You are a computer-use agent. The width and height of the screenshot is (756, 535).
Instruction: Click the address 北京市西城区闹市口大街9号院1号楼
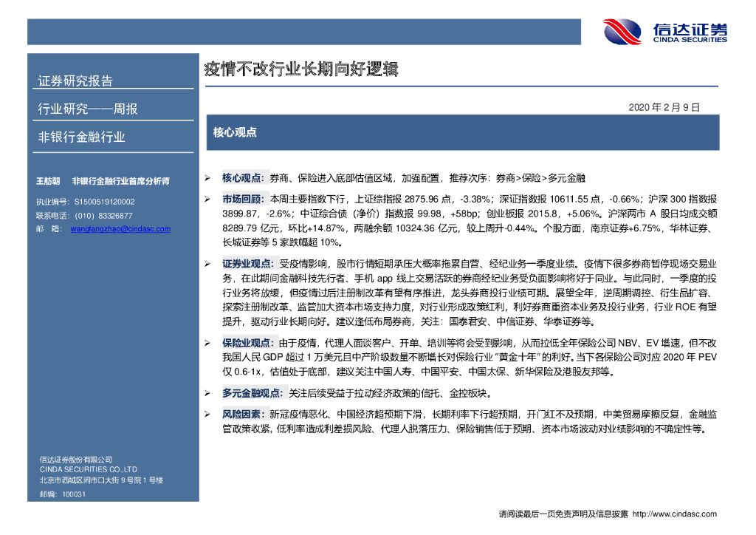point(101,480)
